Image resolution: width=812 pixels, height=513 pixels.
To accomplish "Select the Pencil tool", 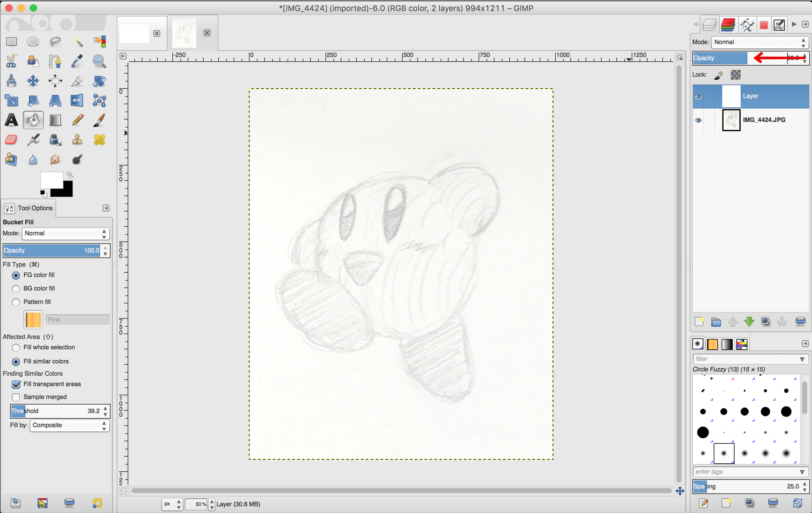I will [77, 120].
